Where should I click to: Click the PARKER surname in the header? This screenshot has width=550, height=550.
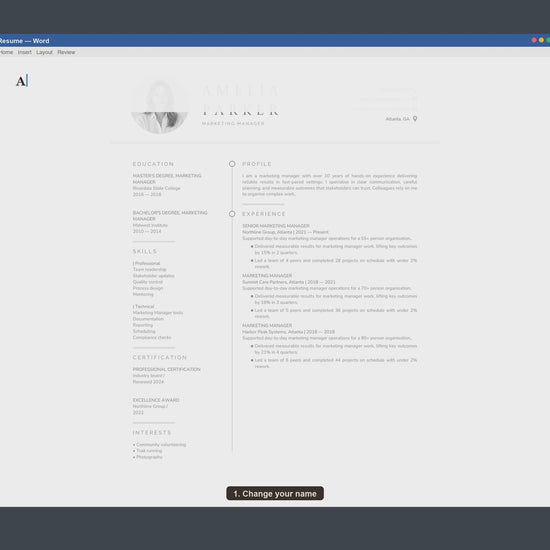[240, 110]
